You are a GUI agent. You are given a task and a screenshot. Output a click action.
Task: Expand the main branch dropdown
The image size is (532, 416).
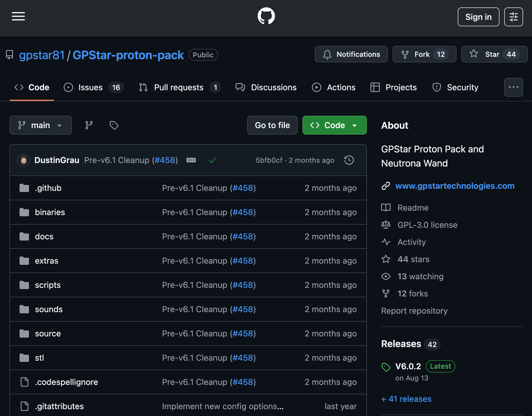click(40, 125)
